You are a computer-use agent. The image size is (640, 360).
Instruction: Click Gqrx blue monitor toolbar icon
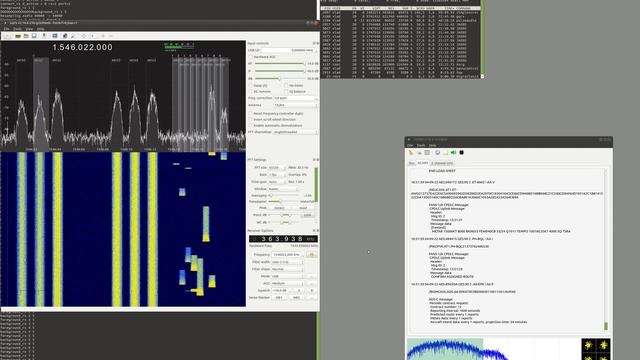coord(55,36)
